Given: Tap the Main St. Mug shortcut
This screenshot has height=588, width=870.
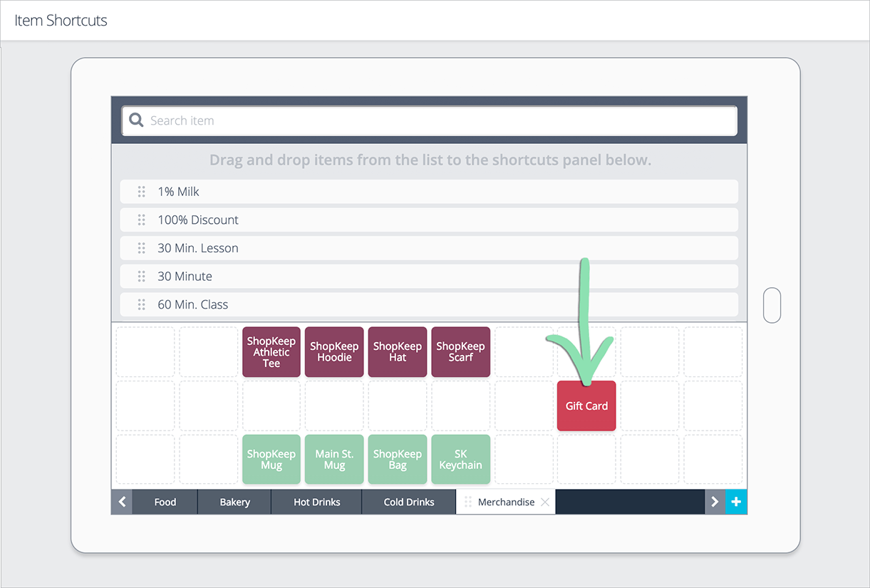Looking at the screenshot, I should (x=334, y=460).
